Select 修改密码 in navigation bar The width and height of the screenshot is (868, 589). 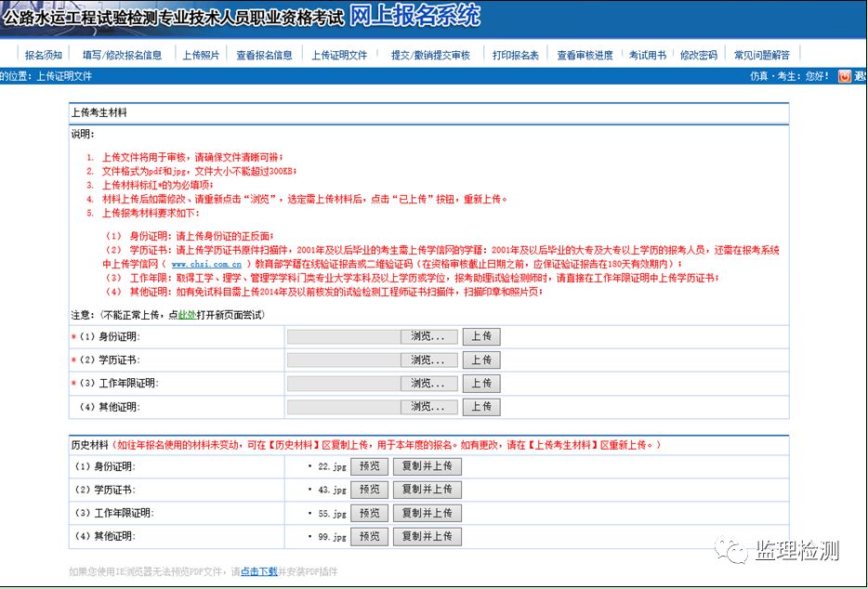(x=699, y=55)
